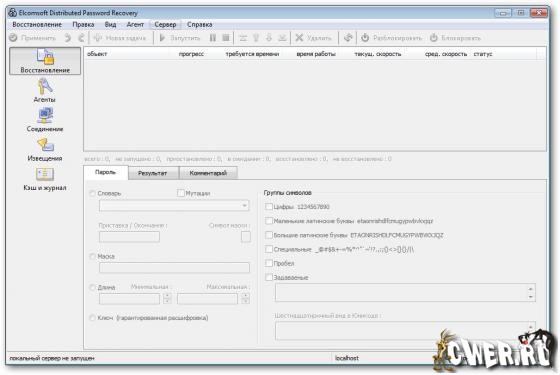Viewport: 560px width, 375px height.
Task: Toggle the Мутации checkbox
Action: [181, 193]
